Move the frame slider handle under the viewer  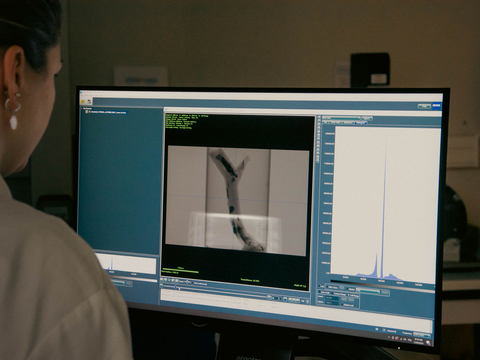click(x=176, y=287)
